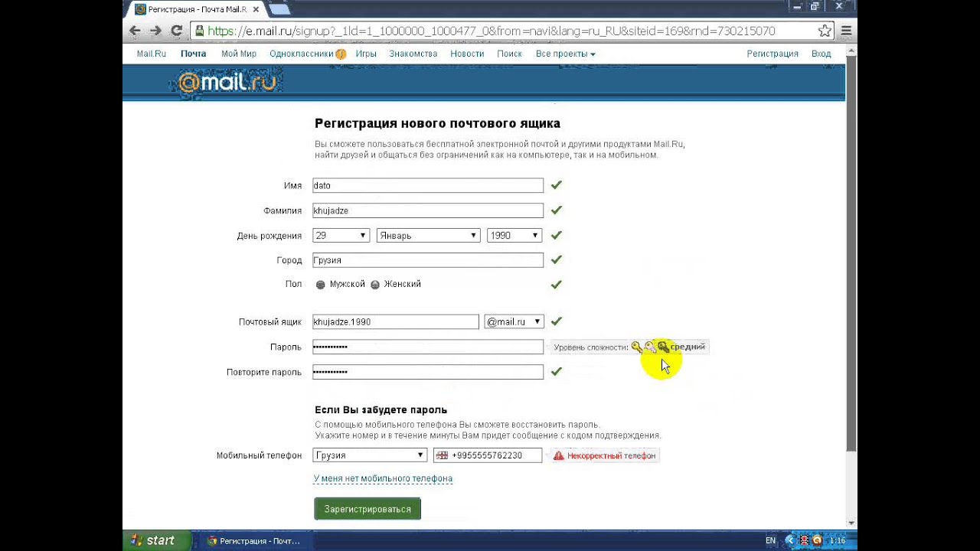Click the Некорректный телефон error text
The image size is (980, 551).
click(611, 456)
